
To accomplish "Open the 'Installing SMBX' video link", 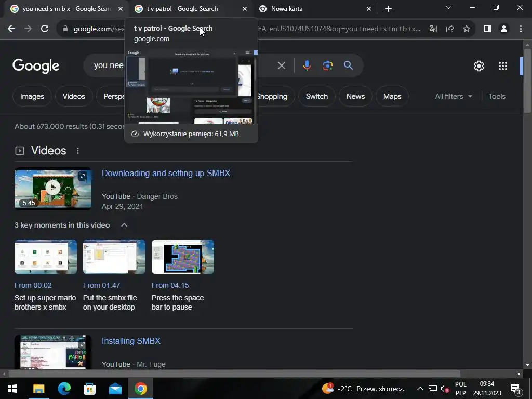I will pos(131,341).
